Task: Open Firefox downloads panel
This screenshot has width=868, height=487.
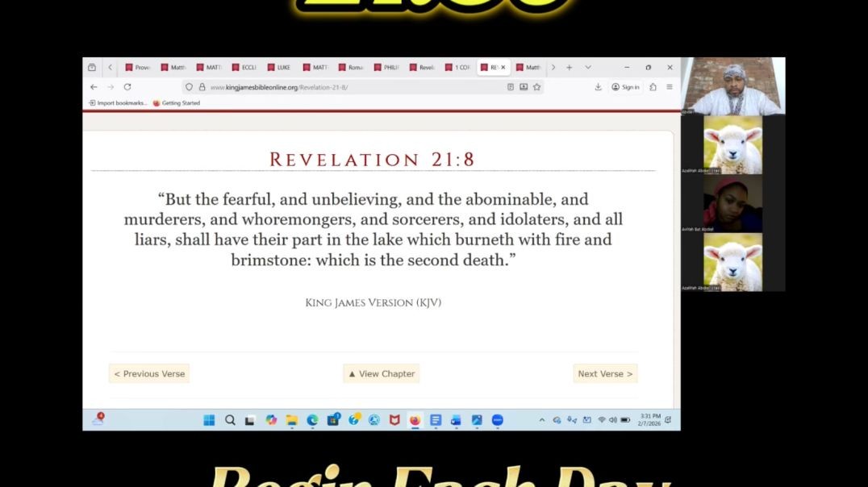Action: 598,87
